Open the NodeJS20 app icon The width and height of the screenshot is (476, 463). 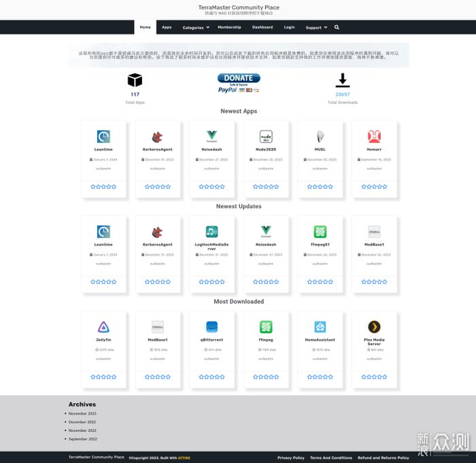266,137
